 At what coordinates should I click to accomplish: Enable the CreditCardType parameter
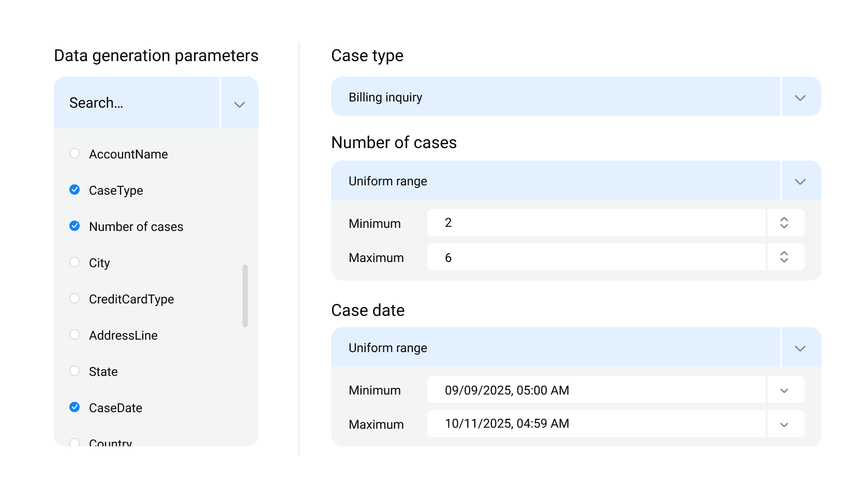74,298
